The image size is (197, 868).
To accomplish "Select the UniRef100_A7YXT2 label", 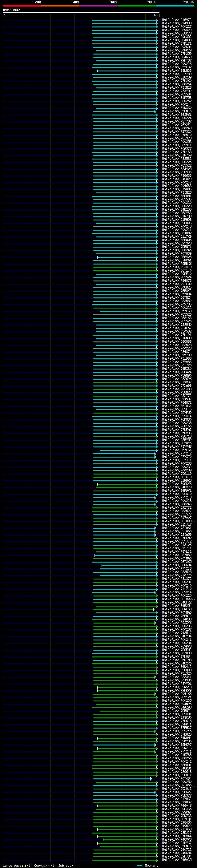I will [176, 453].
